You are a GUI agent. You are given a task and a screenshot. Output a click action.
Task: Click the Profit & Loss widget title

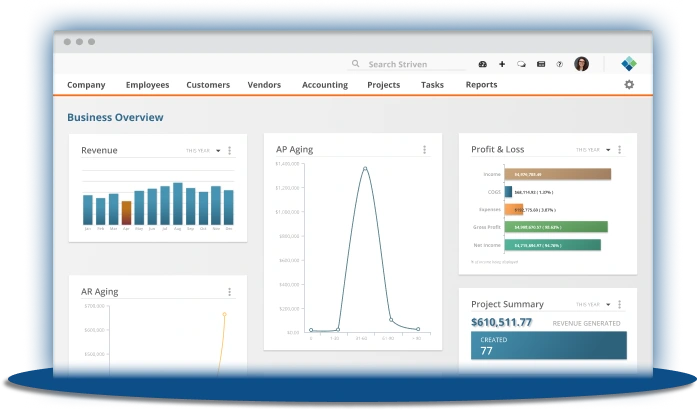click(x=497, y=149)
